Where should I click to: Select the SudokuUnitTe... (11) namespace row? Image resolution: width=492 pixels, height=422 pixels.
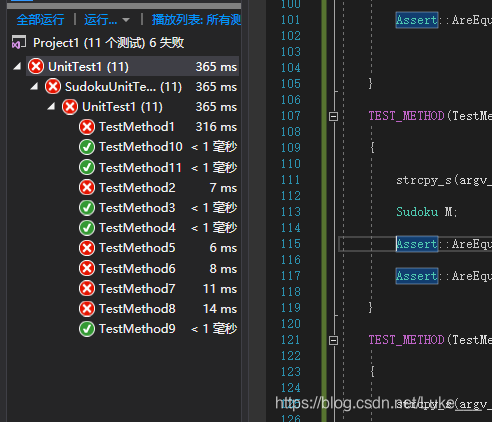click(x=141, y=87)
